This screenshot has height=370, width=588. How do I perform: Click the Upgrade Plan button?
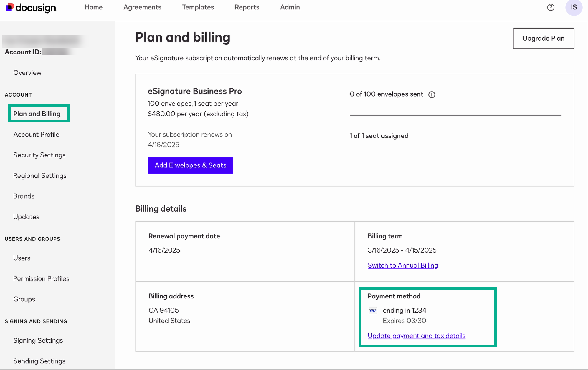(x=543, y=38)
